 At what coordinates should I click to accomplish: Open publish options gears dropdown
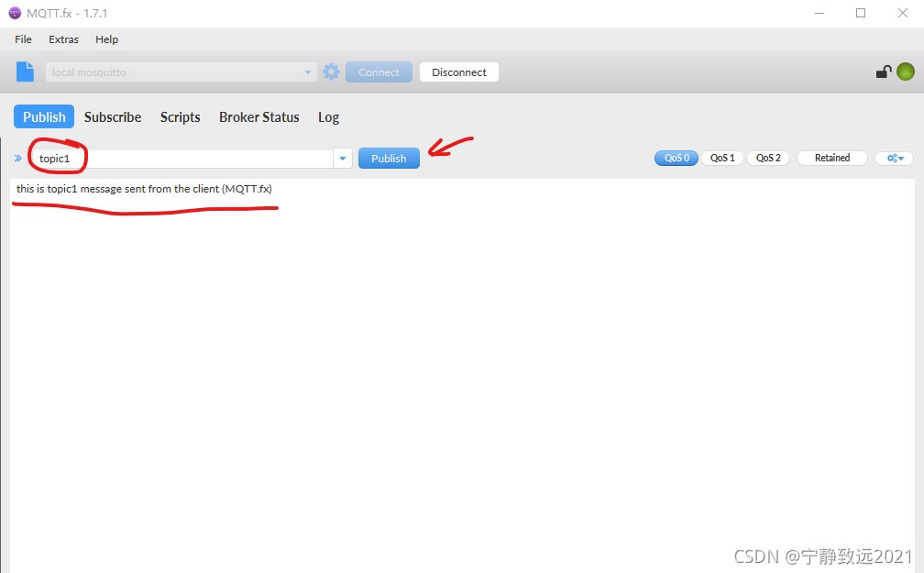pyautogui.click(x=895, y=158)
